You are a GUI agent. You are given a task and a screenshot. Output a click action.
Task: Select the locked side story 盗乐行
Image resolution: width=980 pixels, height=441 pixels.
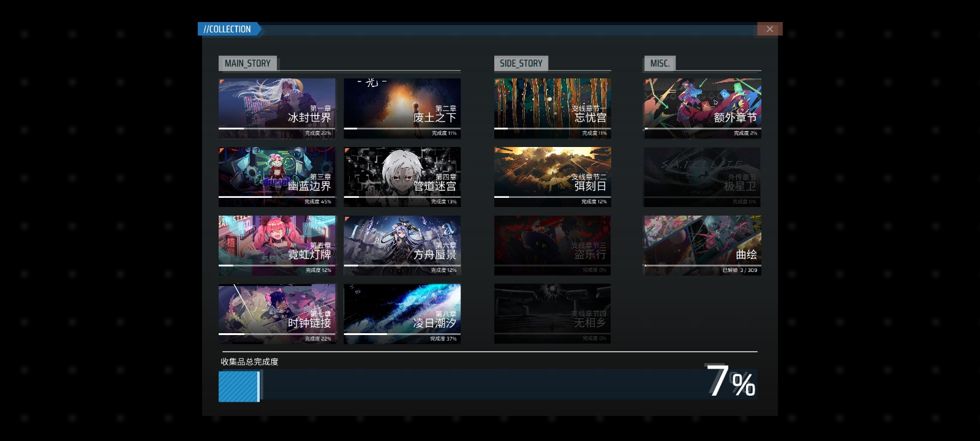coord(552,245)
